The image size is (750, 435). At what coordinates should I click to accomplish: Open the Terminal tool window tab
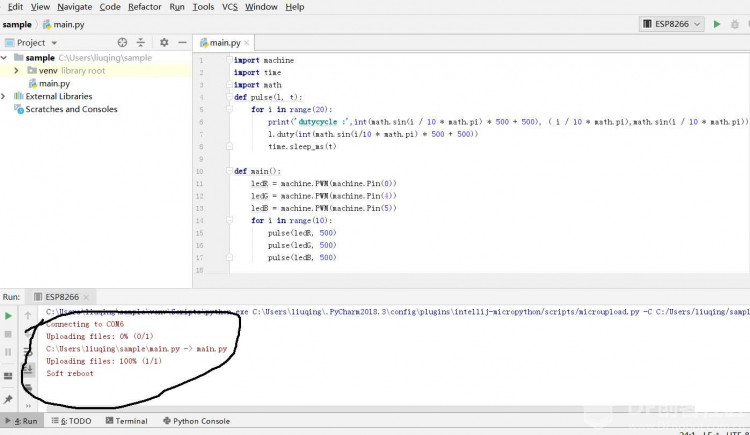point(126,421)
